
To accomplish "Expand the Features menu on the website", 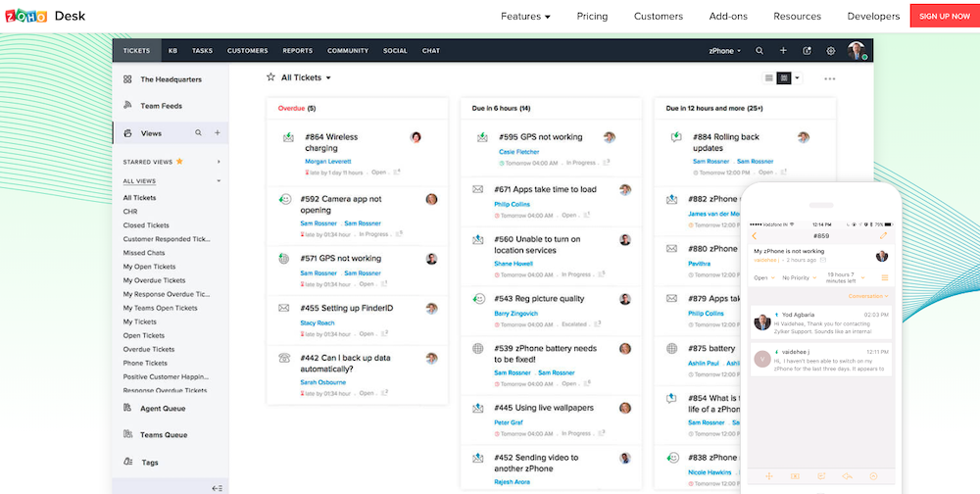I will pyautogui.click(x=525, y=17).
